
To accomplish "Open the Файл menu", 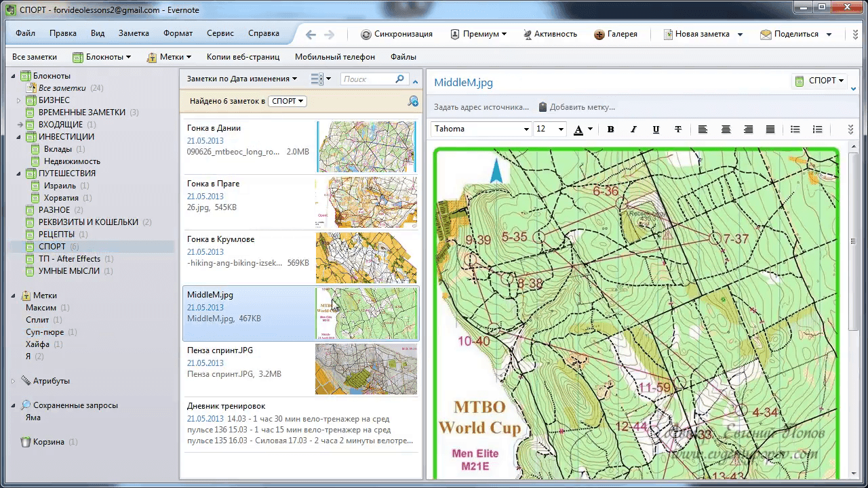I will click(26, 34).
